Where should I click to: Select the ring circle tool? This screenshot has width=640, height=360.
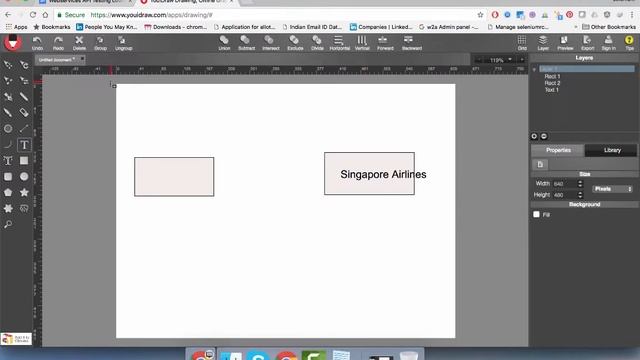8,129
